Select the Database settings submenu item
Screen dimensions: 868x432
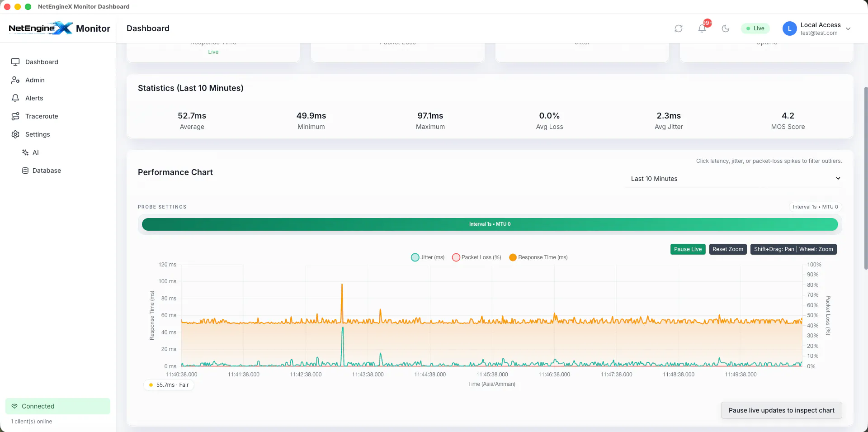pyautogui.click(x=63, y=171)
